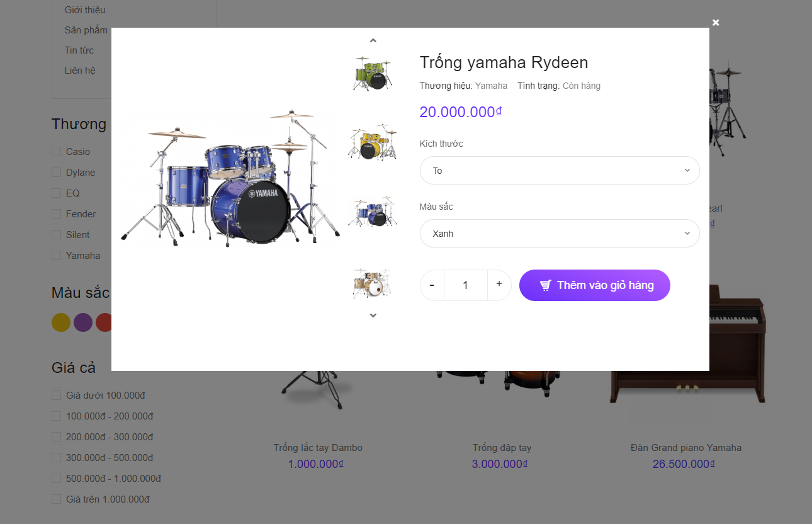Check the Casio brand checkbox
The width and height of the screenshot is (812, 524).
tap(57, 152)
